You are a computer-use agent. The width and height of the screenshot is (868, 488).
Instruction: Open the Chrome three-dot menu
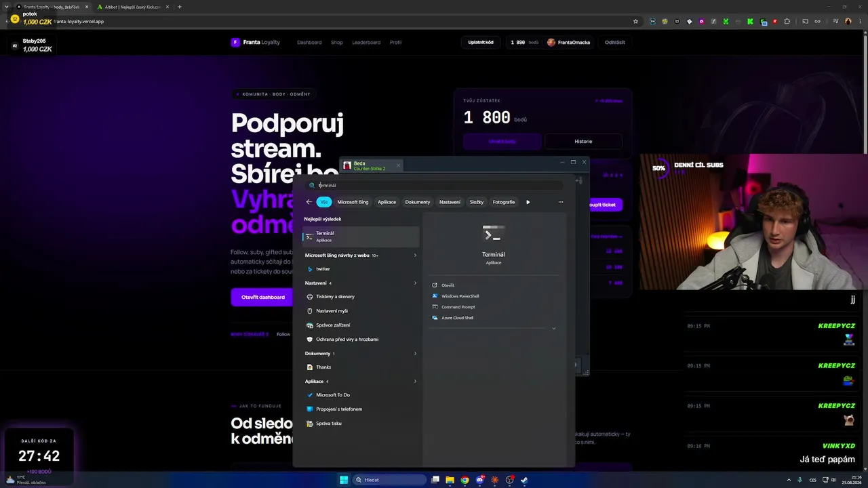click(x=859, y=22)
